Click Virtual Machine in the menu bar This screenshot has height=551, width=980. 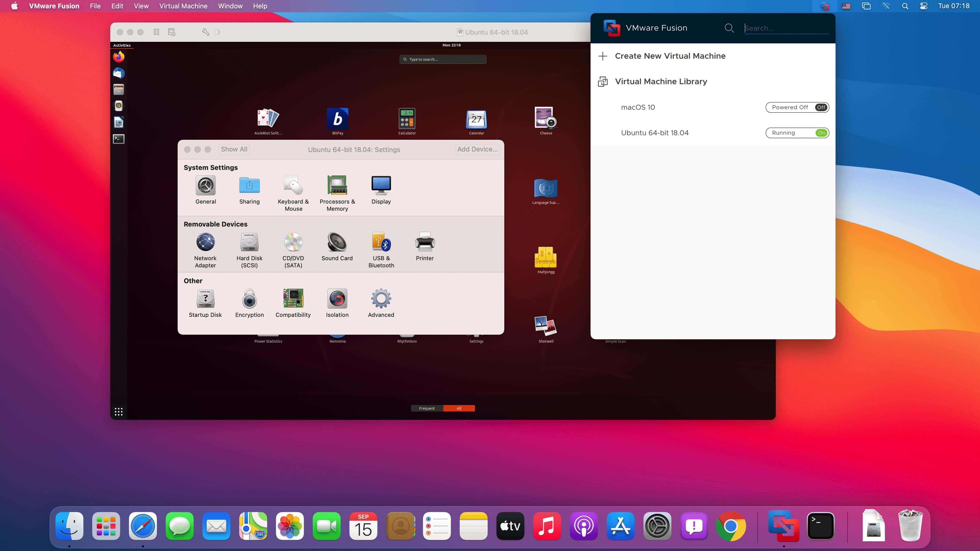(183, 6)
